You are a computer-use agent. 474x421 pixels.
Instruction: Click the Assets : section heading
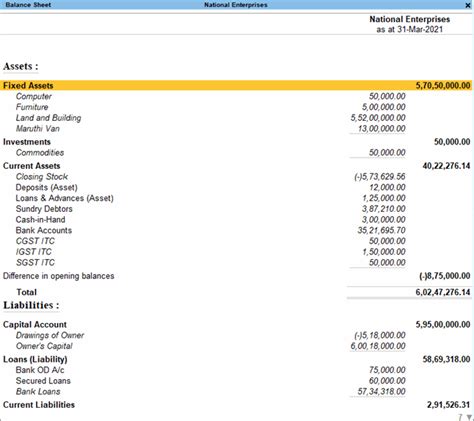pos(21,66)
